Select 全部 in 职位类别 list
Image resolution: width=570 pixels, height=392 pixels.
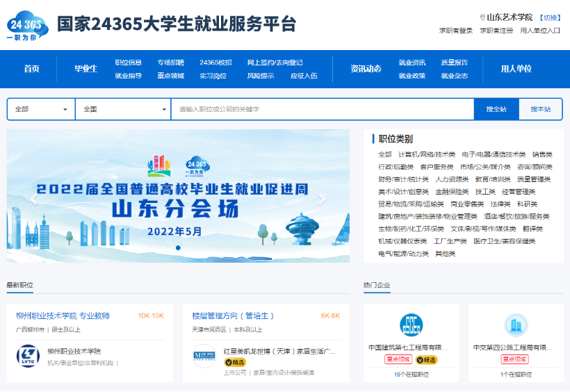(x=385, y=154)
